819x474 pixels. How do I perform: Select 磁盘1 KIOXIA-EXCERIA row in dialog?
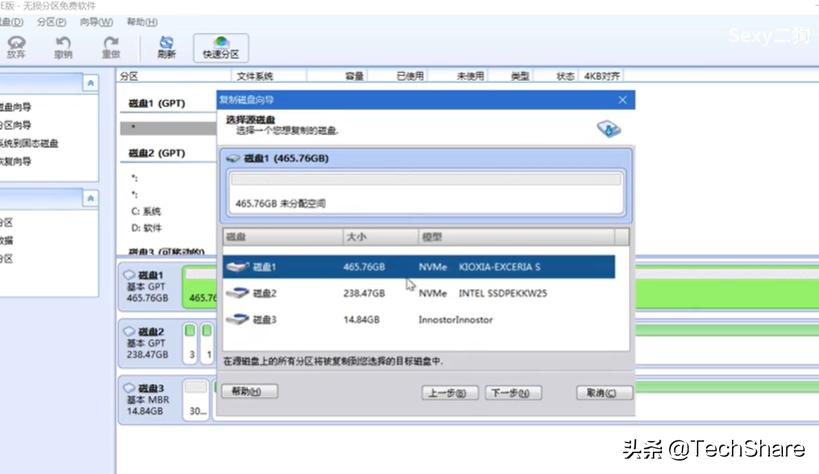pos(418,267)
